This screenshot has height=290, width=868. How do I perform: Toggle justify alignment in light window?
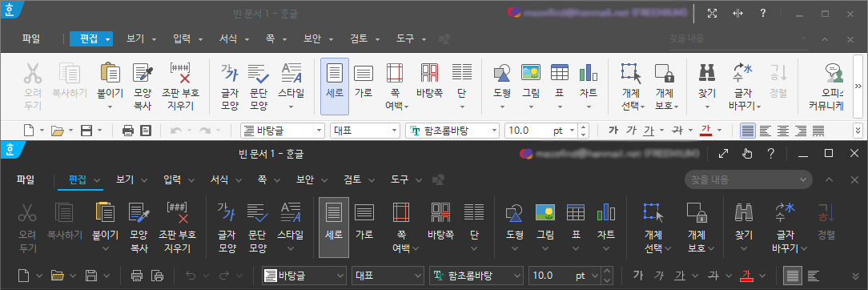pyautogui.click(x=748, y=131)
